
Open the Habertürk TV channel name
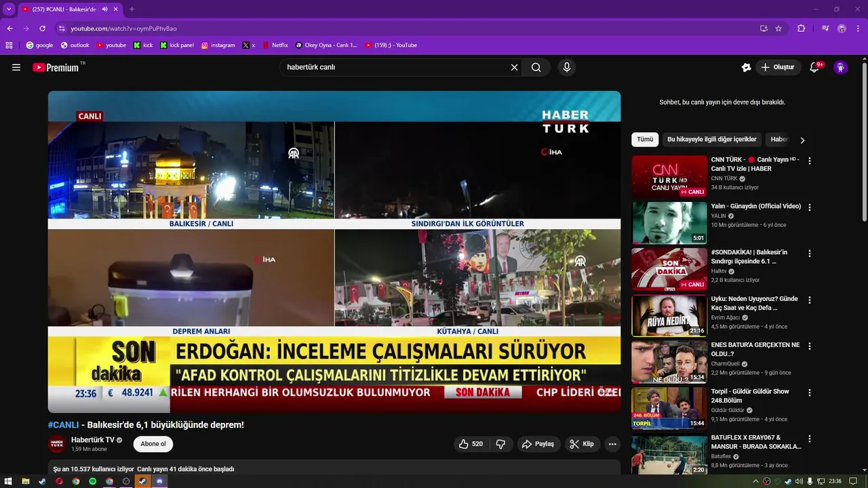(x=93, y=440)
